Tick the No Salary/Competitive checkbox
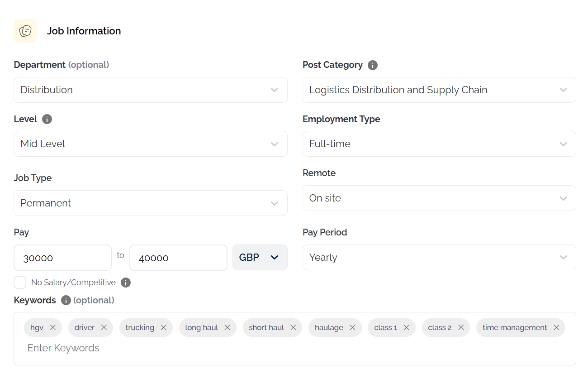The height and width of the screenshot is (374, 588). (20, 283)
